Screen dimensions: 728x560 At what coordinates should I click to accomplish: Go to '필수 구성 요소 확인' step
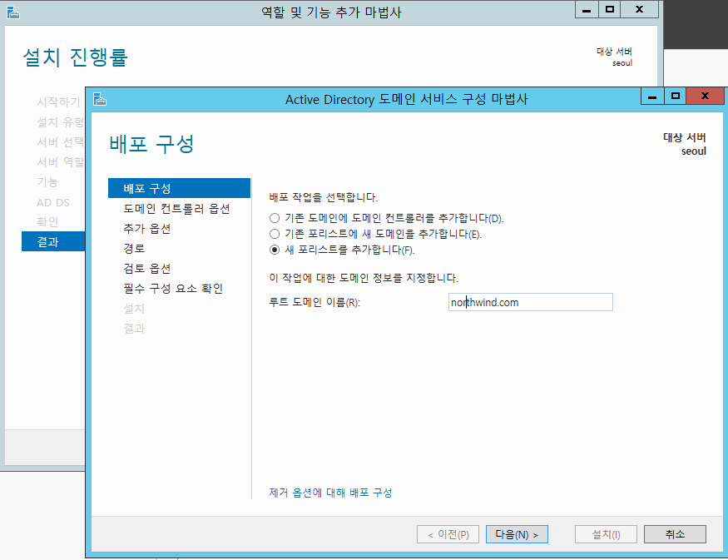pyautogui.click(x=173, y=289)
